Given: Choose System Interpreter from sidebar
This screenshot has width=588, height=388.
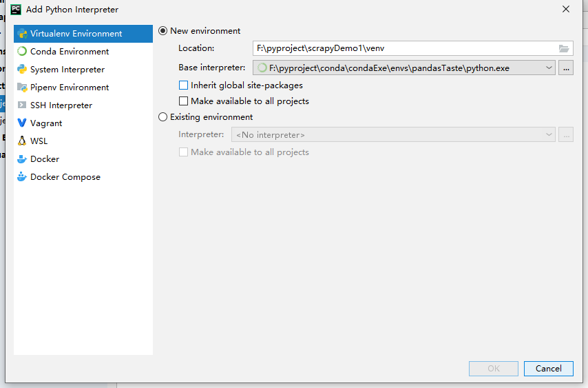Looking at the screenshot, I should [x=83, y=70].
